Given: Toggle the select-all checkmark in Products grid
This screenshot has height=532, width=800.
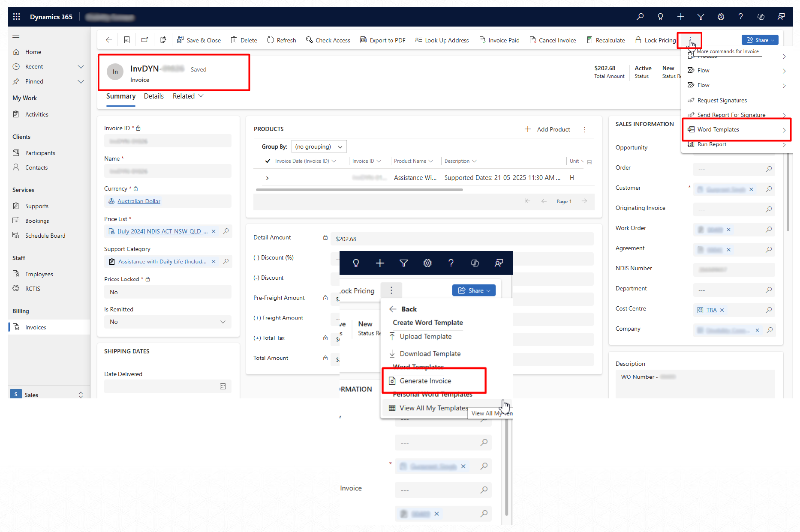Looking at the screenshot, I should coord(268,161).
